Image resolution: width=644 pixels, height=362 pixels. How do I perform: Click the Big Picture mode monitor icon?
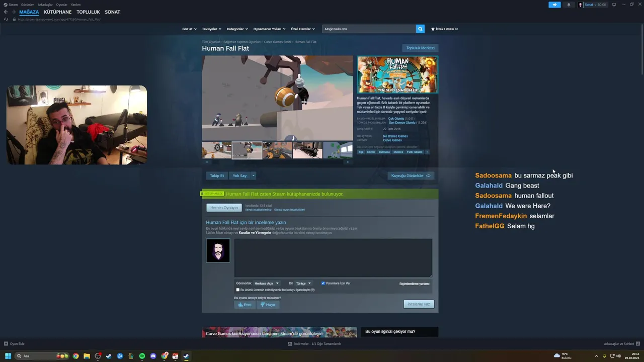614,5
